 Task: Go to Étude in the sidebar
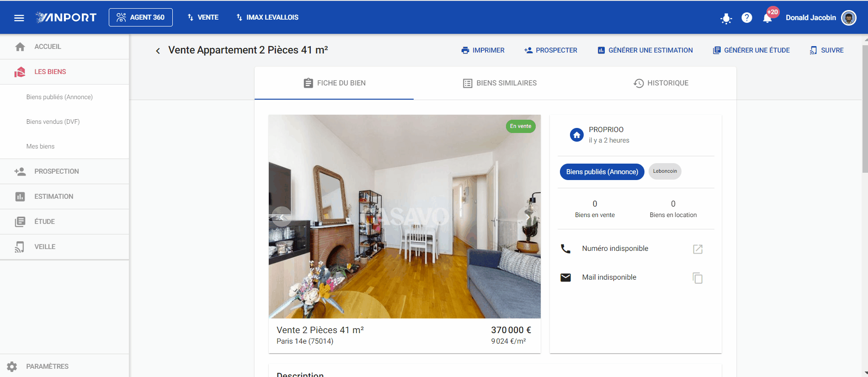coord(64,222)
